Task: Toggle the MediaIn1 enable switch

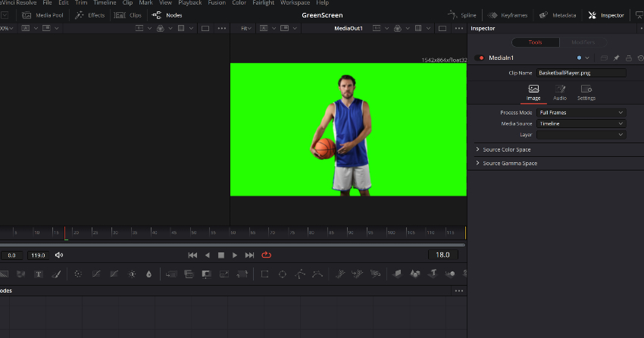Action: tap(480, 58)
